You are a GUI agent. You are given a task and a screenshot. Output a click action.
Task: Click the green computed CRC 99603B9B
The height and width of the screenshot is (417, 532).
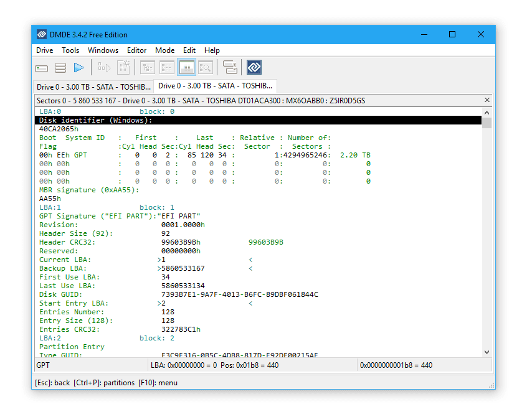tap(266, 242)
